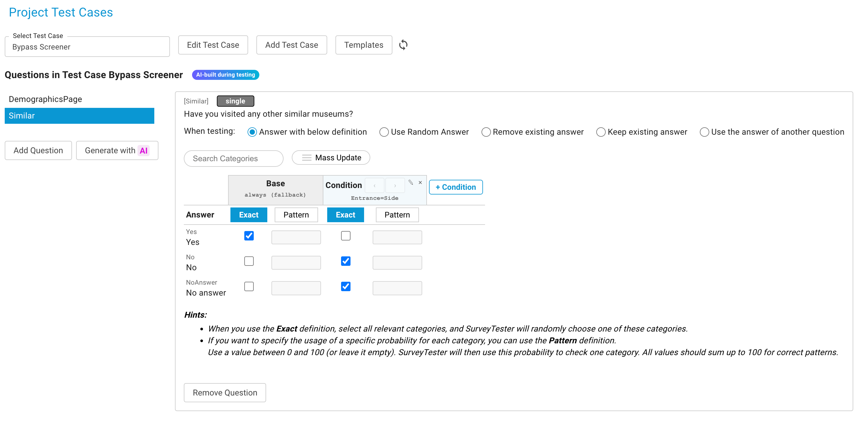Screen dimensions: 868x422
Task: Select Exact tab under Base column
Action: click(249, 215)
